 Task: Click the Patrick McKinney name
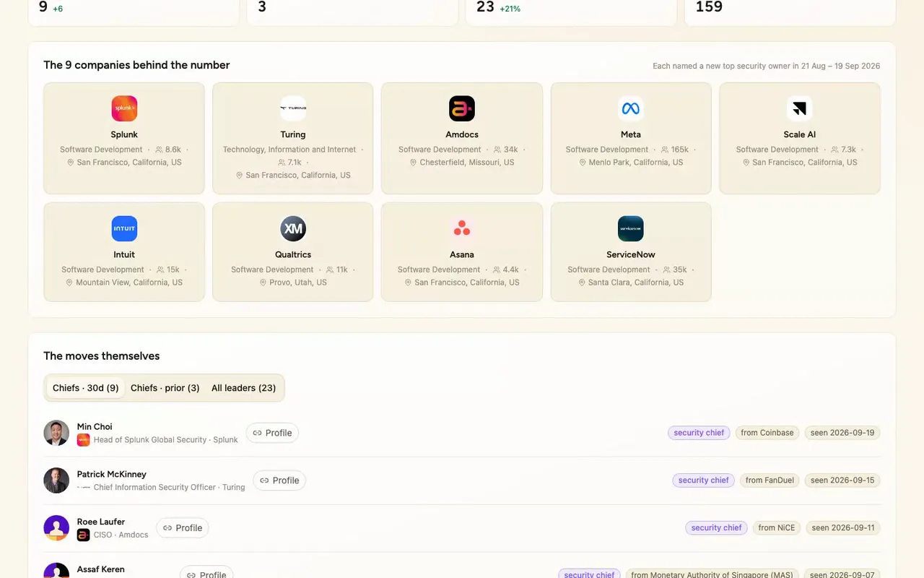(x=112, y=474)
